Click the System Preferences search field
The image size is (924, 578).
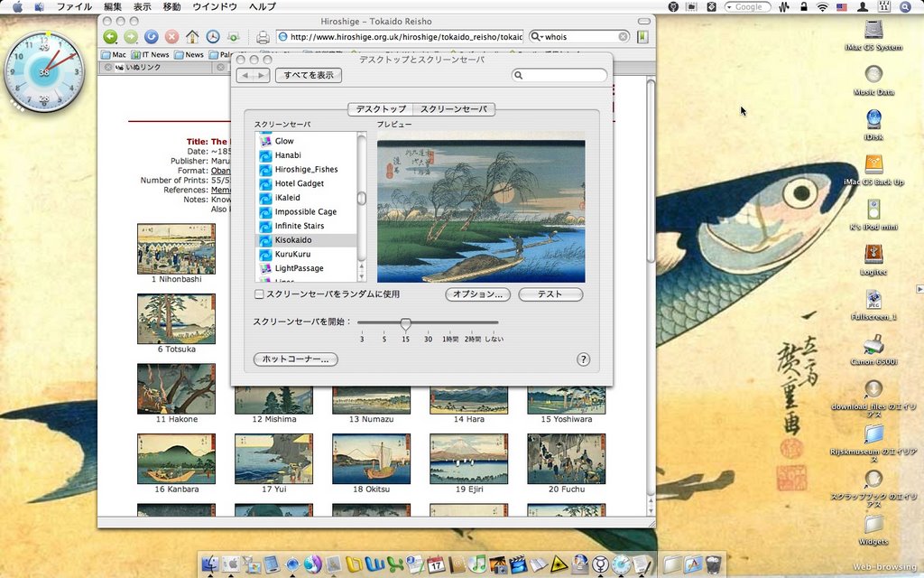coord(559,75)
